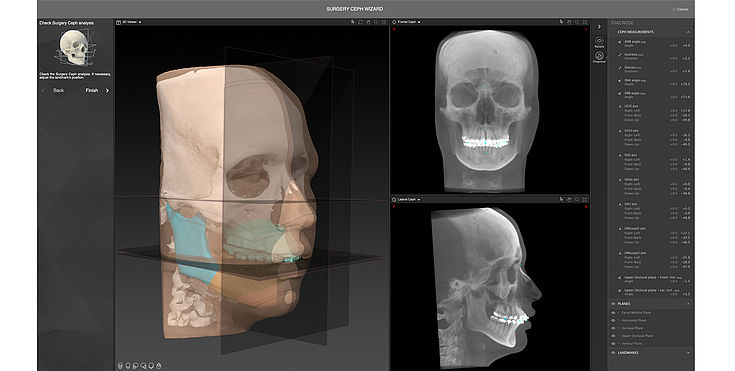This screenshot has height=371, width=735.
Task: Maximize the 3D Viewer pane
Action: click(x=383, y=22)
